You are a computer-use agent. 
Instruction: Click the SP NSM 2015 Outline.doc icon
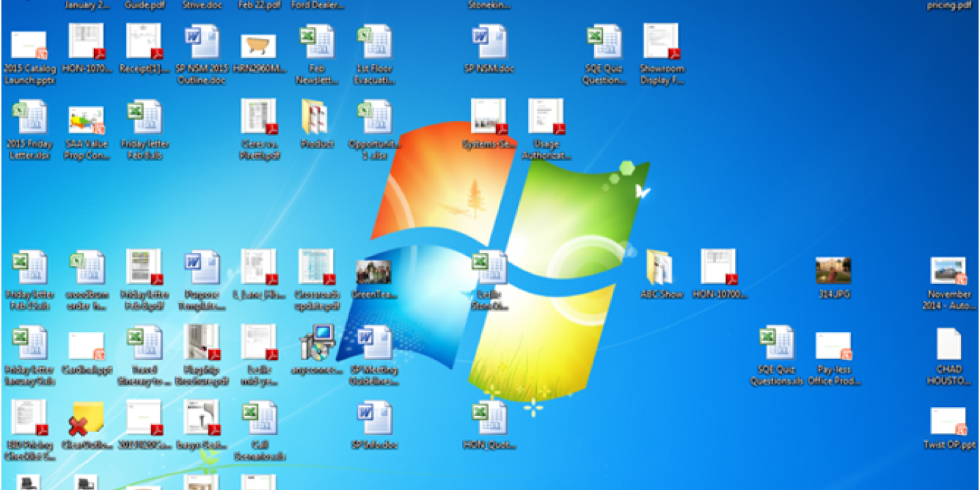point(201,43)
